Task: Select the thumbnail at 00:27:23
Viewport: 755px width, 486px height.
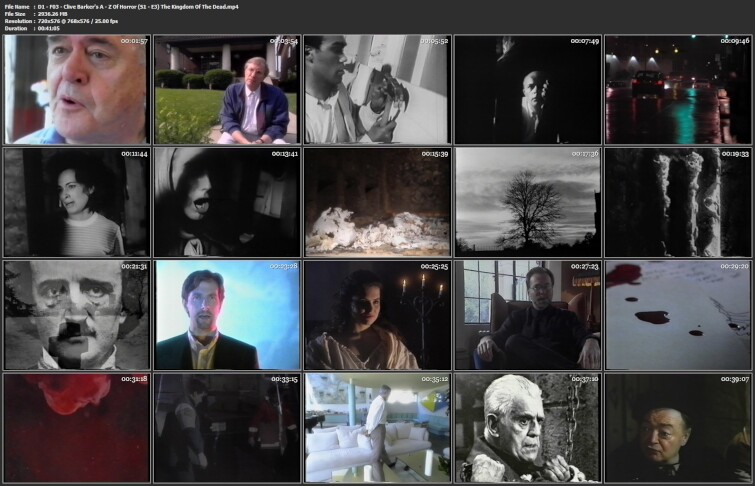Action: 528,315
